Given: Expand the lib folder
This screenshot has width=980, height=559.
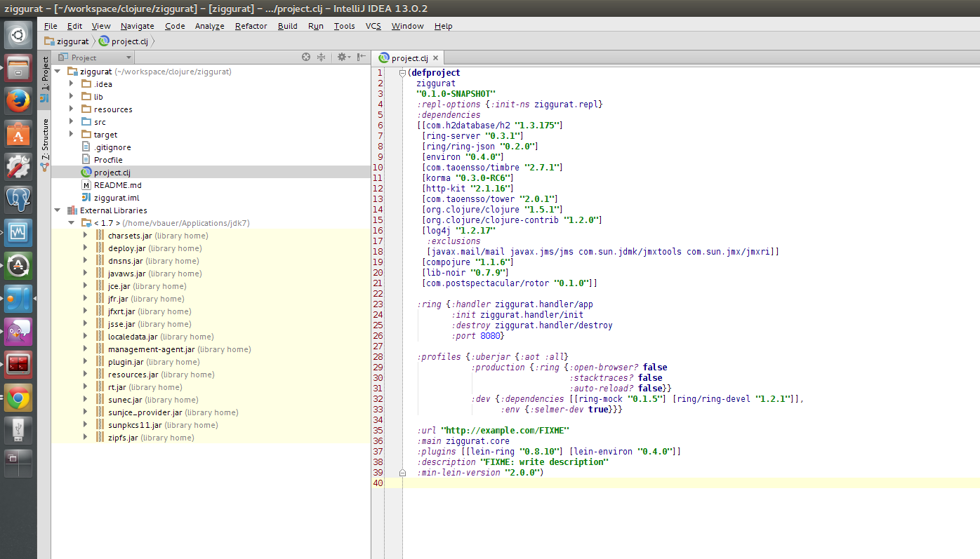Looking at the screenshot, I should pyautogui.click(x=72, y=97).
